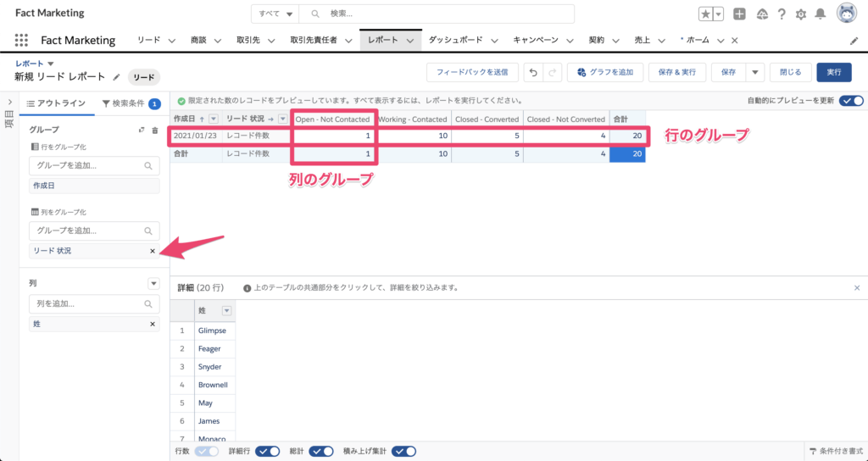The width and height of the screenshot is (868, 461).
Task: Open the notifications bell
Action: click(821, 14)
